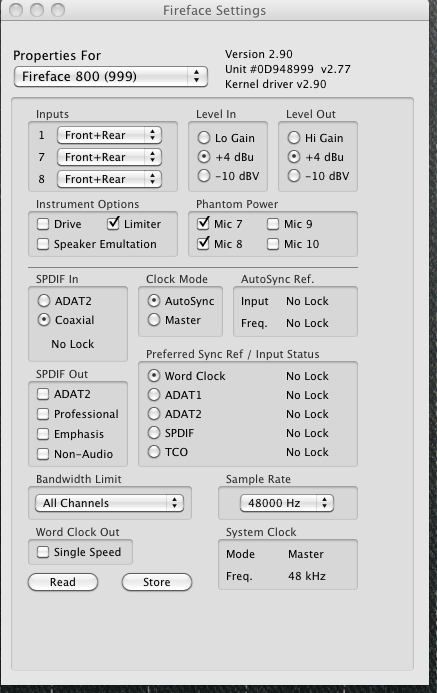Open the Bandwidth Limit All Channels dropdown
The width and height of the screenshot is (437, 693).
(x=109, y=503)
